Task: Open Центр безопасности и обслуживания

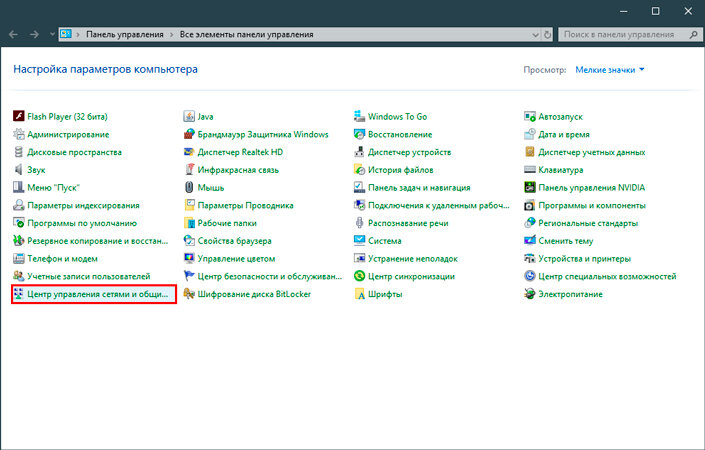Action: pyautogui.click(x=263, y=276)
